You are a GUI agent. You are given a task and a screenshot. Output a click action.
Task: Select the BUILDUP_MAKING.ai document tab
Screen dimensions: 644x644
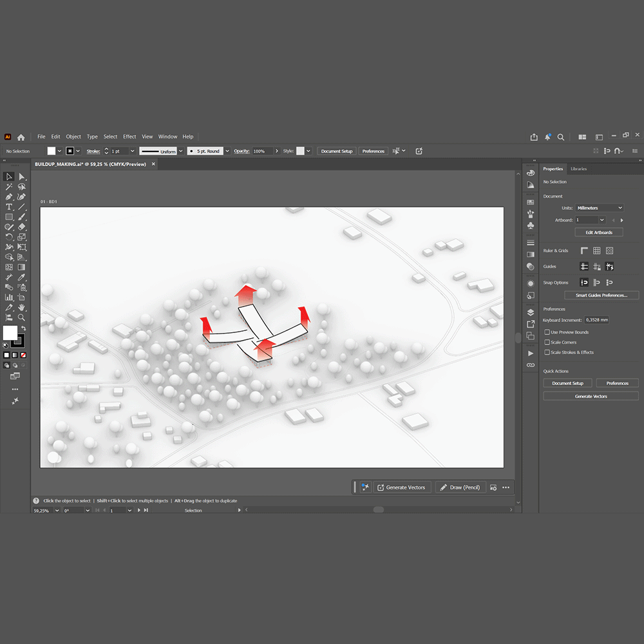pyautogui.click(x=90, y=164)
